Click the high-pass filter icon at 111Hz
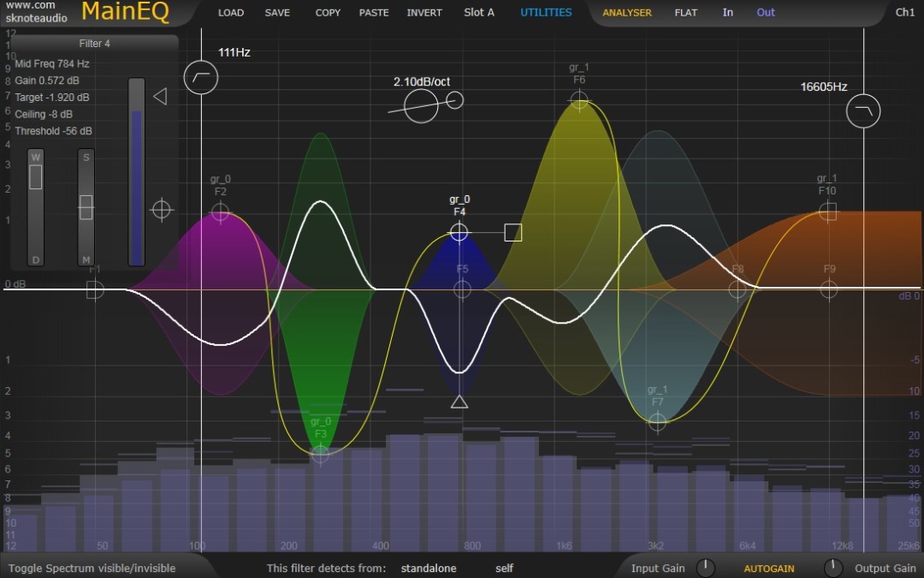924x578 pixels. pos(201,77)
